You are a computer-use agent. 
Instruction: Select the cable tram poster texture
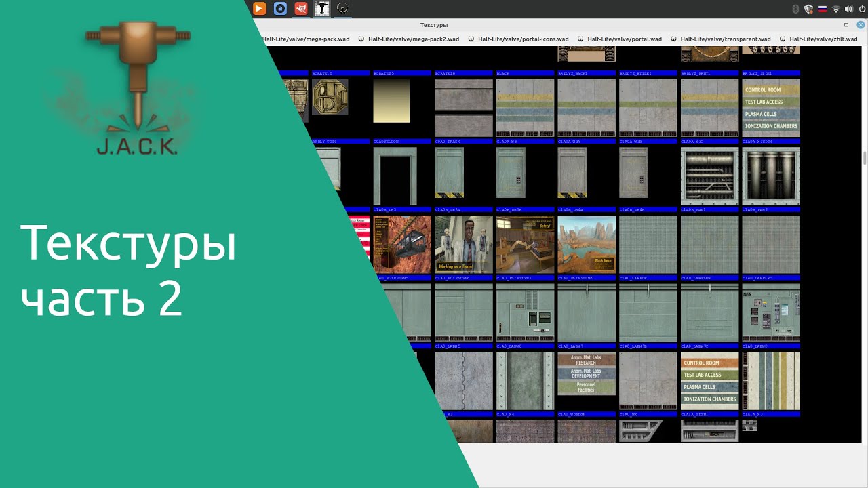click(x=402, y=245)
